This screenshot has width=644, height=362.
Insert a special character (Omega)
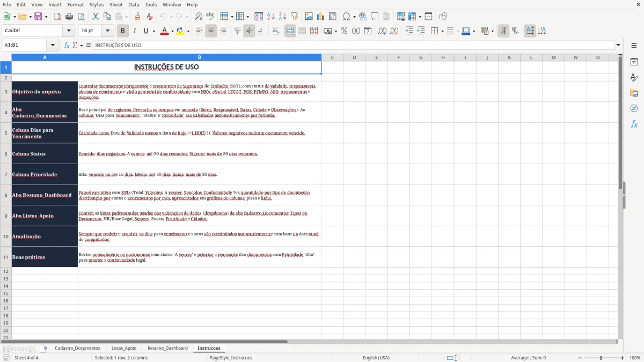(346, 17)
